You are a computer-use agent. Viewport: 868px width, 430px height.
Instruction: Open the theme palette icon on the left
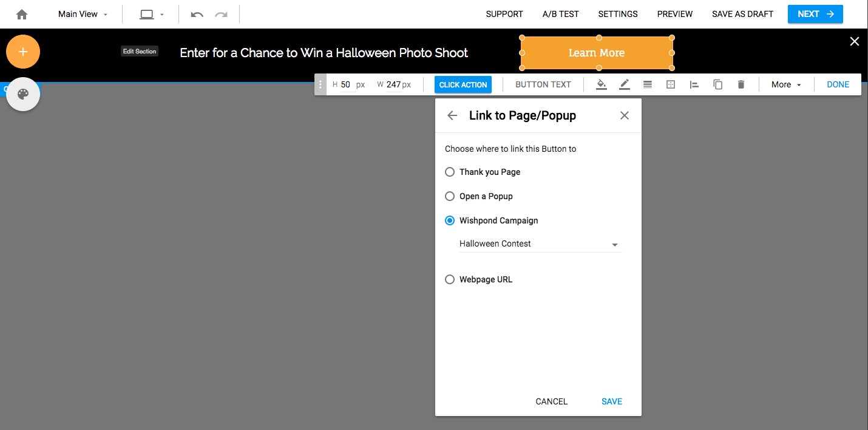click(22, 94)
